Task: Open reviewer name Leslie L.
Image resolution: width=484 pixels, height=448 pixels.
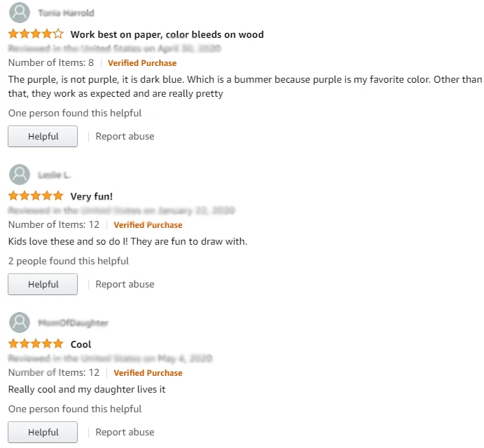Action: tap(55, 175)
